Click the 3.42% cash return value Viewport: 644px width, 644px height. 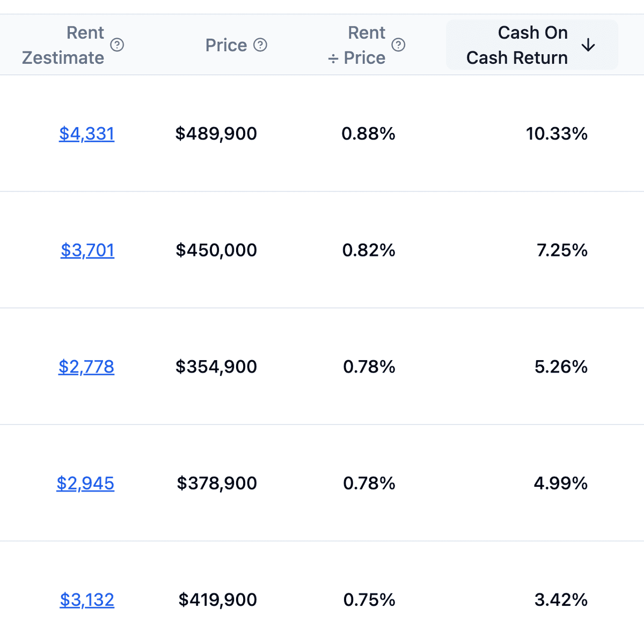561,599
